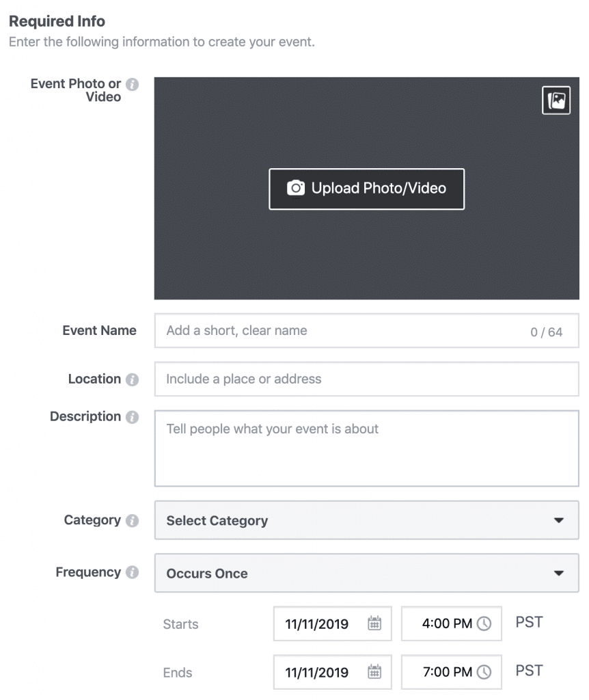
Task: Click the info icon next to Category
Action: (x=132, y=520)
